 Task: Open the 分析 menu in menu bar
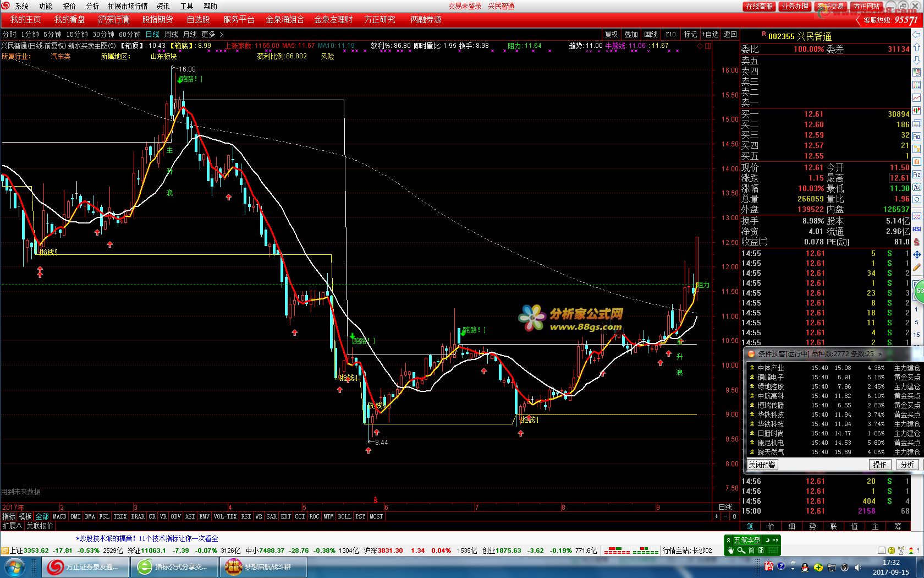(92, 6)
